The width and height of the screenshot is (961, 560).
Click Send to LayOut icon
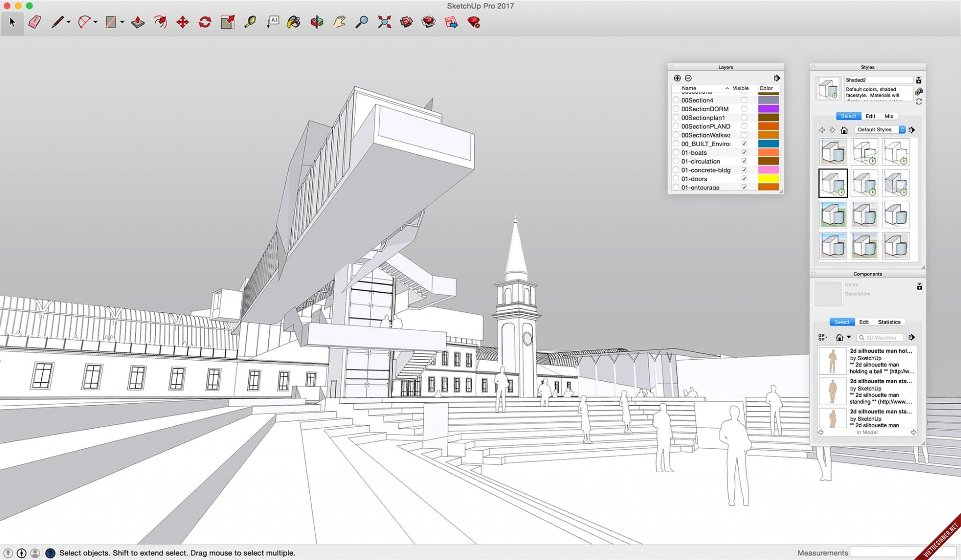coord(451,22)
